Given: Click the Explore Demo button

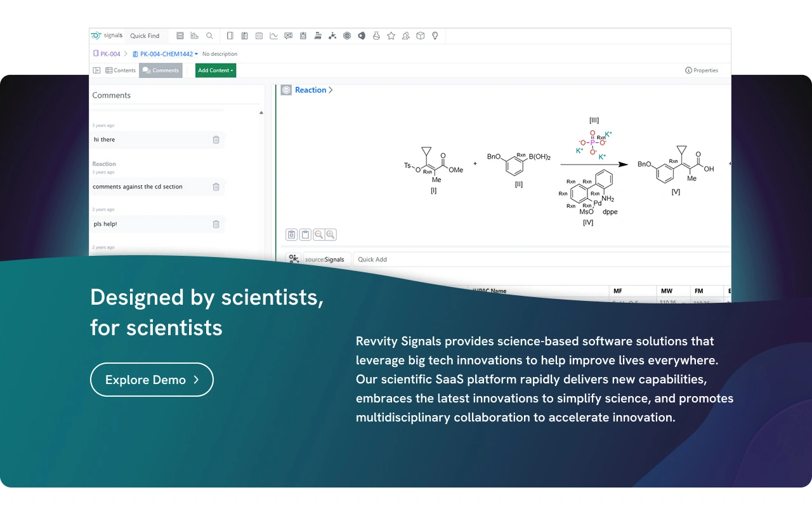Looking at the screenshot, I should 152,380.
